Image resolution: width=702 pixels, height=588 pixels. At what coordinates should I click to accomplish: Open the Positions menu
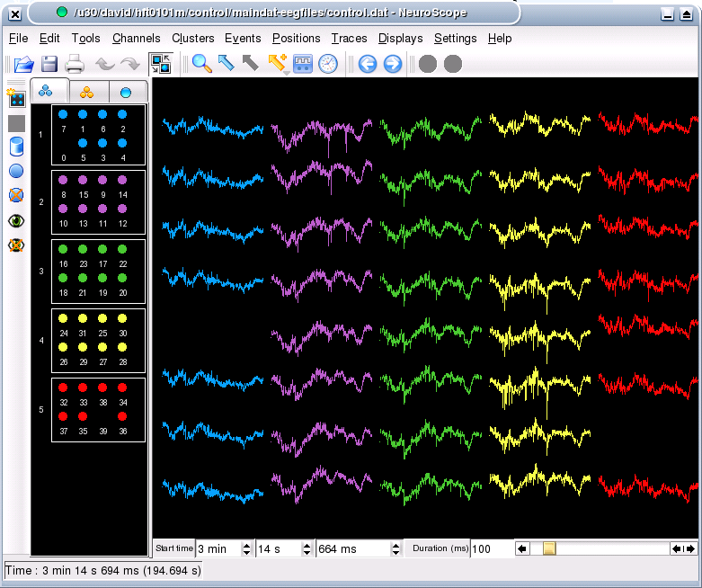coord(297,39)
